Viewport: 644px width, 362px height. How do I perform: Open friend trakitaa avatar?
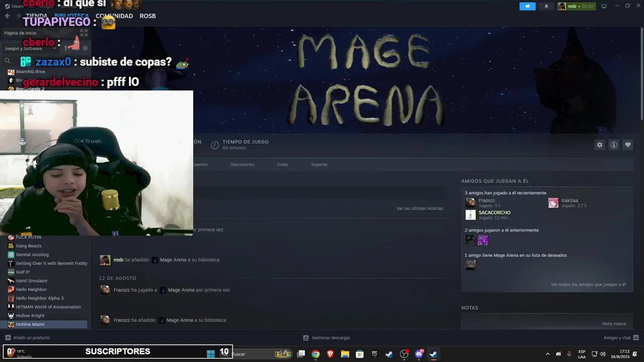click(x=553, y=203)
